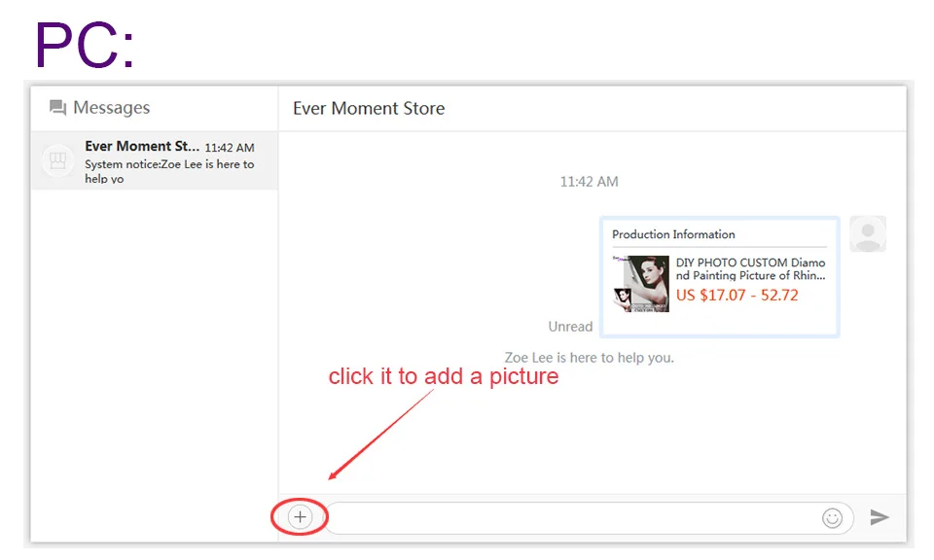Click the plus icon to add a picture

[301, 516]
